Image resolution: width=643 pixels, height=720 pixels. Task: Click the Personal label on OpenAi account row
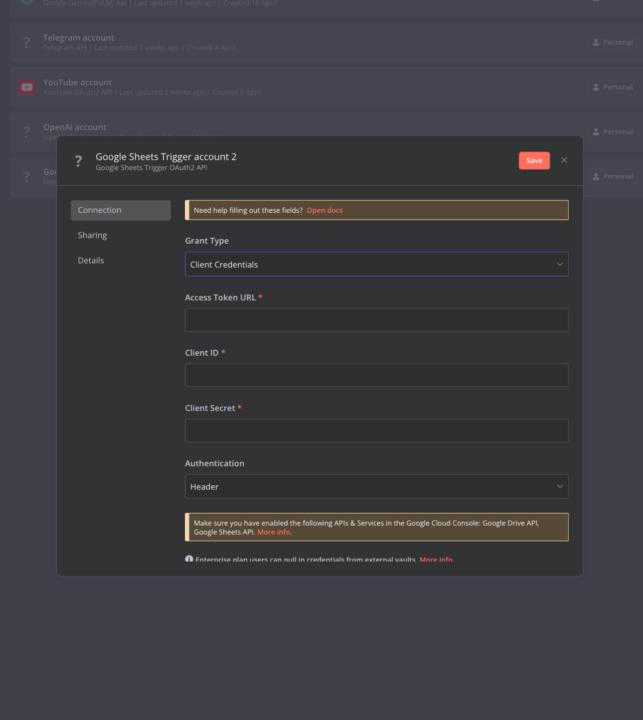pos(618,132)
